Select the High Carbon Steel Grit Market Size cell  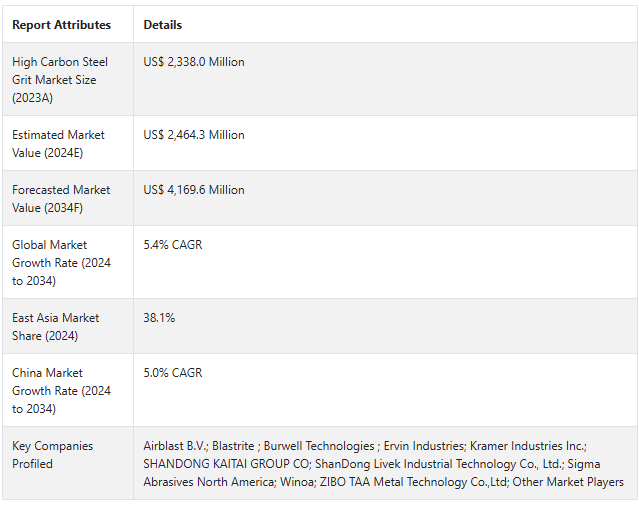(58, 80)
